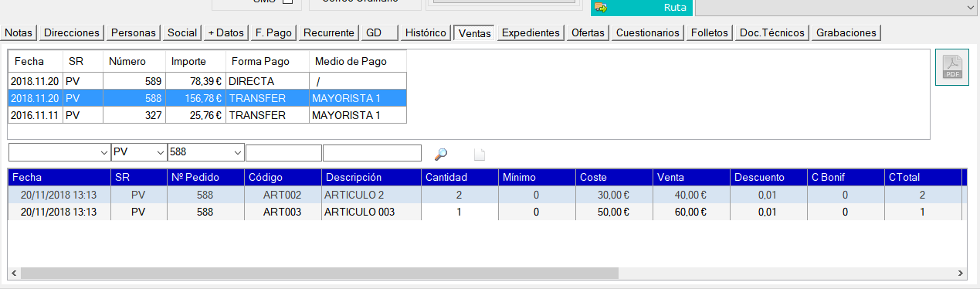Click the ART003 code cell
Screen dimensions: 980x289
282,212
